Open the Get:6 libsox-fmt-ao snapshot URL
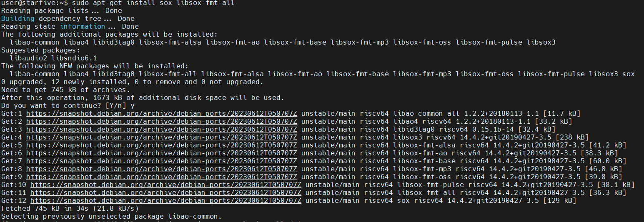 coord(162,153)
